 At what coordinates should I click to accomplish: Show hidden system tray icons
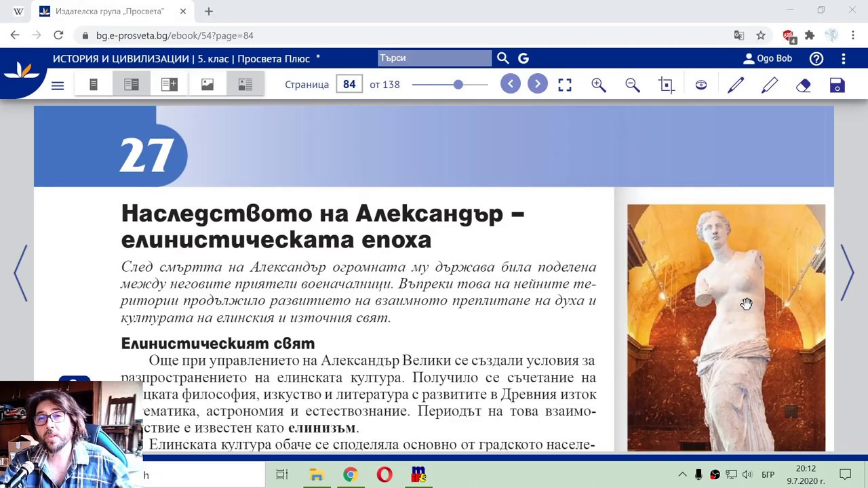(682, 474)
